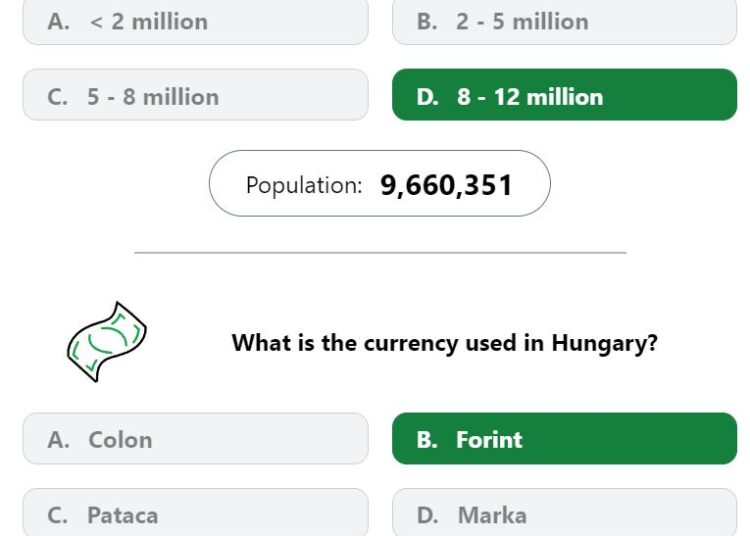This screenshot has height=536, width=750.
Task: Click the Hungary currency question text
Action: click(445, 343)
